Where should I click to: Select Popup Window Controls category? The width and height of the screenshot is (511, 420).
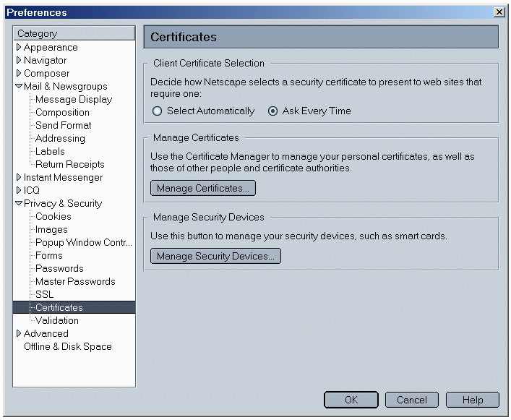[83, 243]
